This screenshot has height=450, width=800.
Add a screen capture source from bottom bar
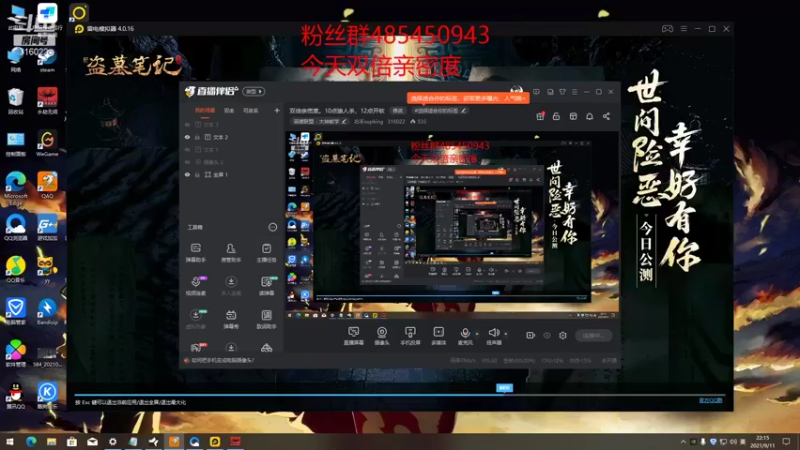(353, 336)
